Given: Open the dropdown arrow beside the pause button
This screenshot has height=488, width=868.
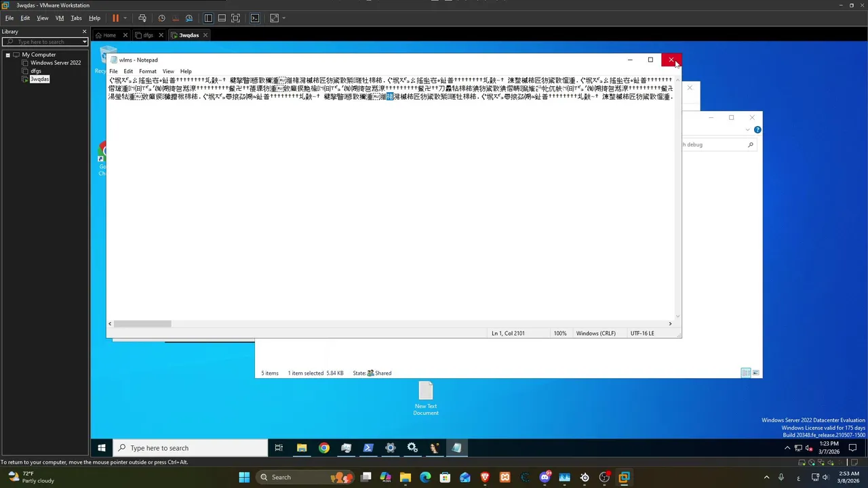Looking at the screenshot, I should pyautogui.click(x=125, y=18).
